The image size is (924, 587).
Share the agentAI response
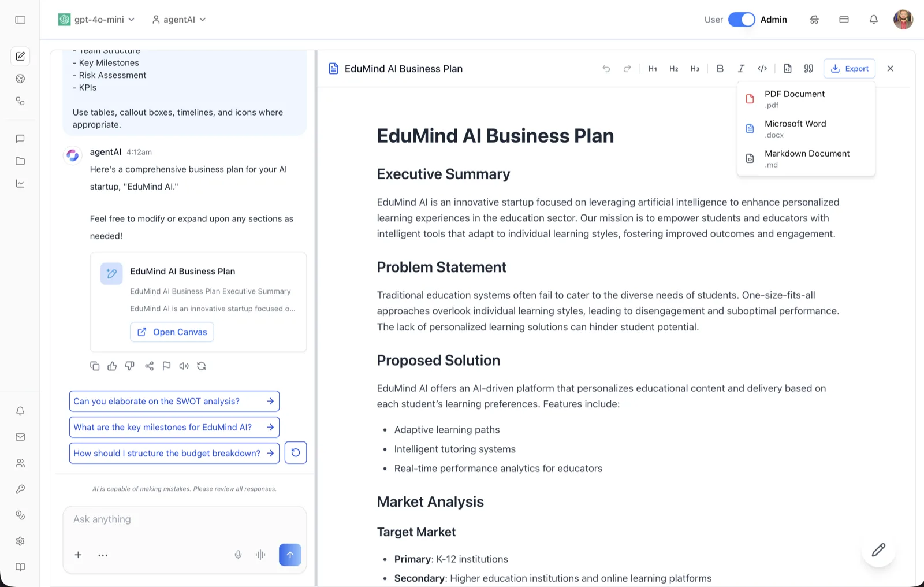[x=149, y=366]
